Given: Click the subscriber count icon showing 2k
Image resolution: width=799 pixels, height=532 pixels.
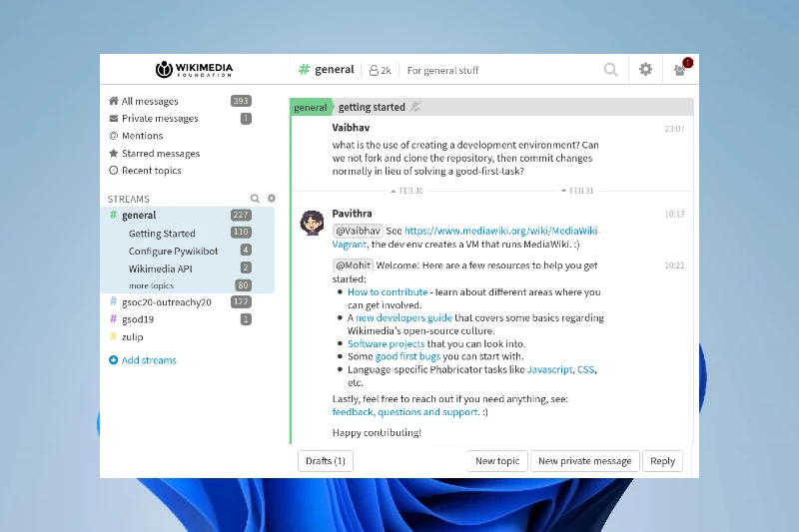Looking at the screenshot, I should [374, 70].
